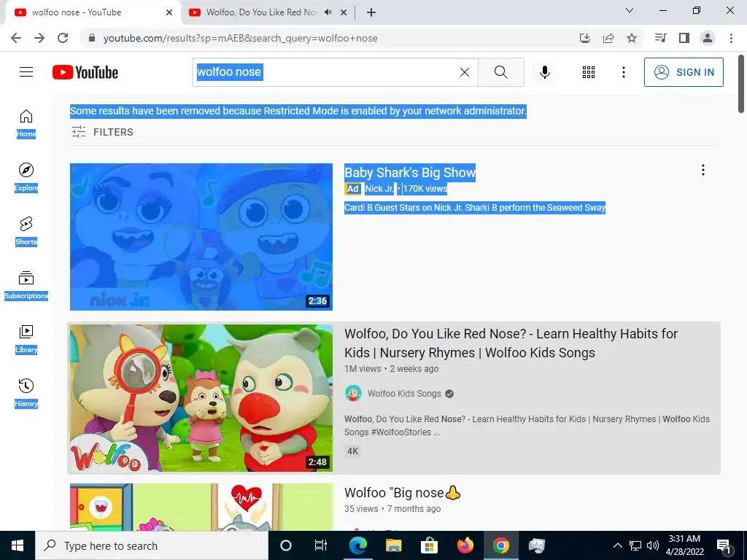Click the address bar URL
The image size is (747, 560).
coord(240,38)
